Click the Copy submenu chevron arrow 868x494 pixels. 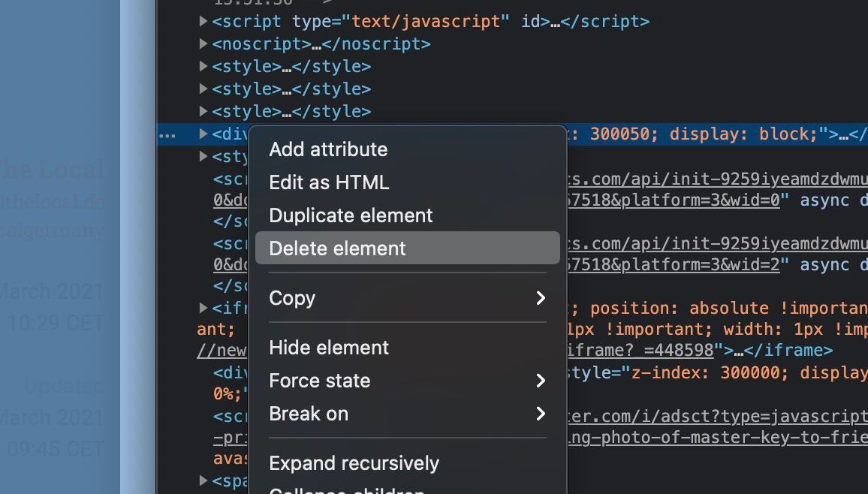[x=541, y=298]
